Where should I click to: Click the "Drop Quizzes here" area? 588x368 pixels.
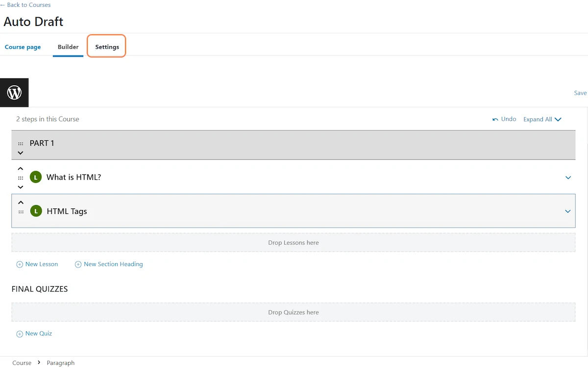[294, 312]
